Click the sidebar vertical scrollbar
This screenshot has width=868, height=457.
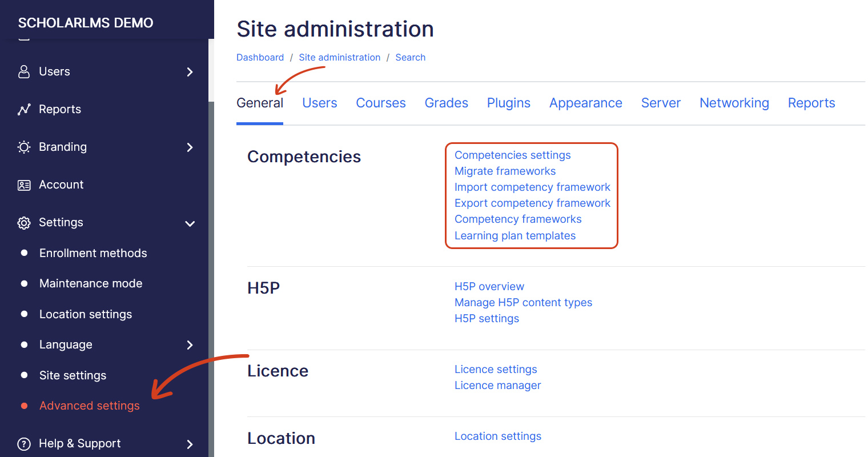[211, 257]
